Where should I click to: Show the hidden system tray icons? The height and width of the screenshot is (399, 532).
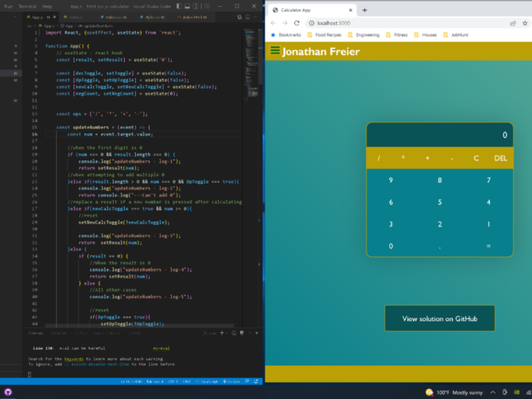point(493,392)
